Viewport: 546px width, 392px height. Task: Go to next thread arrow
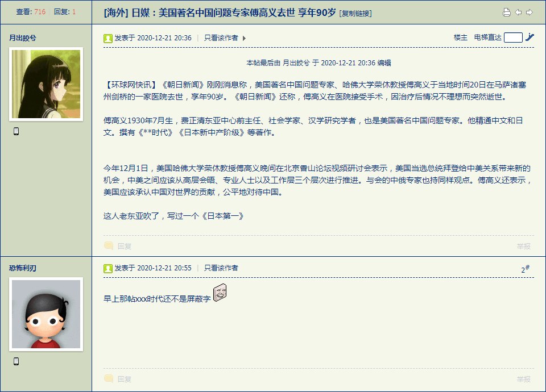pyautogui.click(x=530, y=12)
